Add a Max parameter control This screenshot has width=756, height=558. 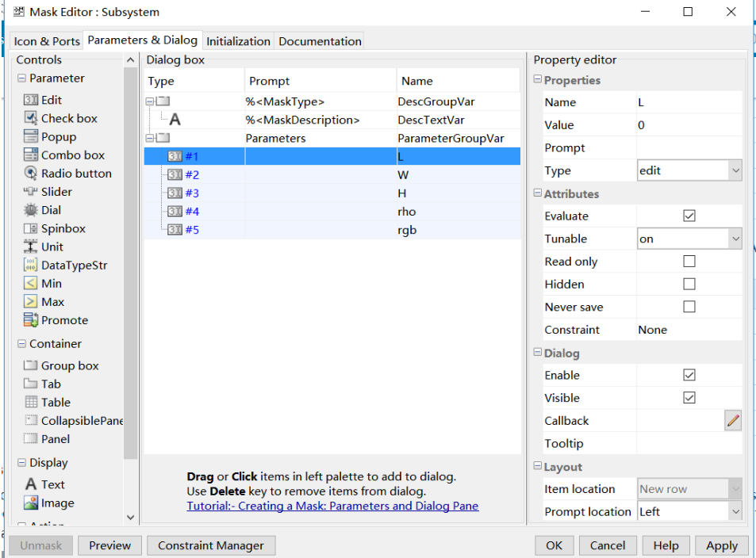pyautogui.click(x=44, y=302)
